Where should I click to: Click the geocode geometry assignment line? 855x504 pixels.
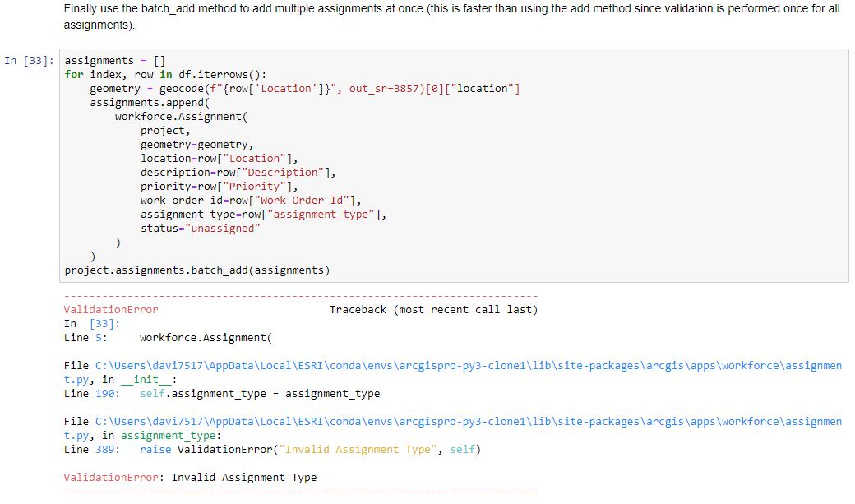(305, 88)
